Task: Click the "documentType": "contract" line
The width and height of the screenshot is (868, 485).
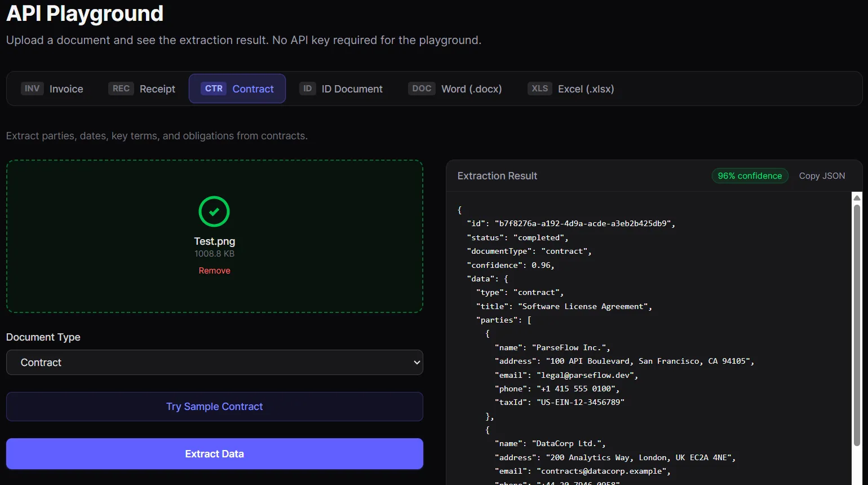Action: pos(529,252)
